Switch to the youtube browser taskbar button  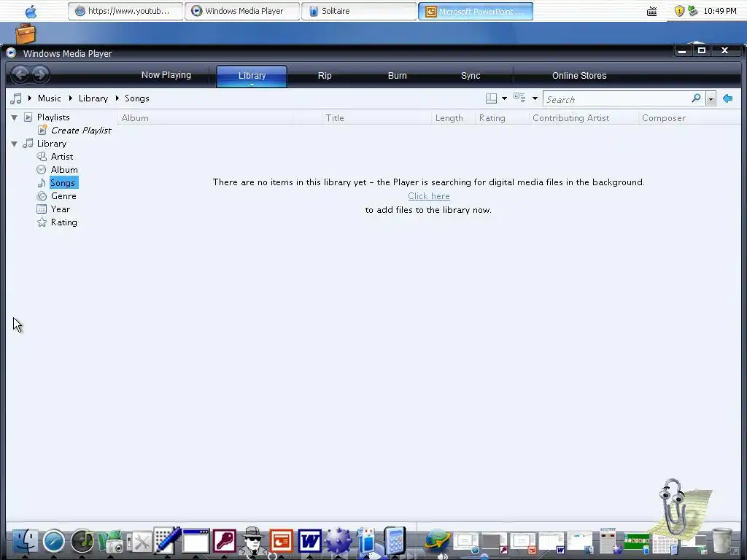click(125, 11)
